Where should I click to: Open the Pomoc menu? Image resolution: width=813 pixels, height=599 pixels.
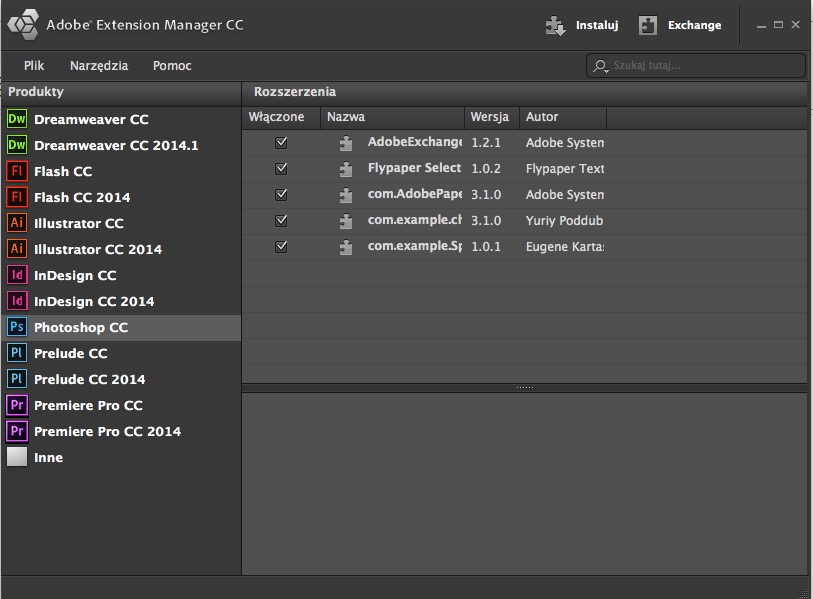[172, 66]
